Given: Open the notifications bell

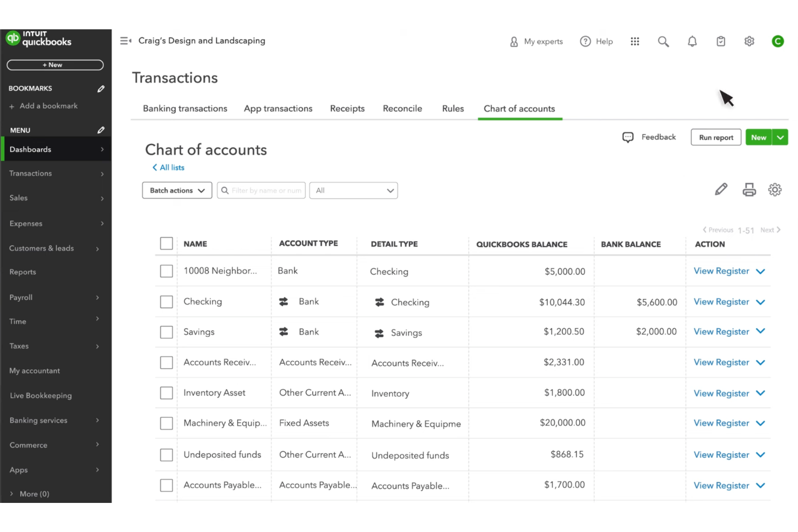Looking at the screenshot, I should tap(692, 41).
